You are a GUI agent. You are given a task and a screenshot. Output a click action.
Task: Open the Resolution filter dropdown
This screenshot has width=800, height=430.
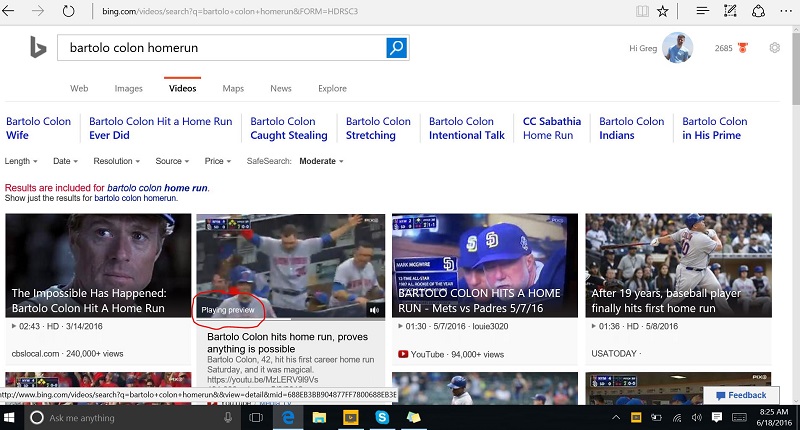116,161
